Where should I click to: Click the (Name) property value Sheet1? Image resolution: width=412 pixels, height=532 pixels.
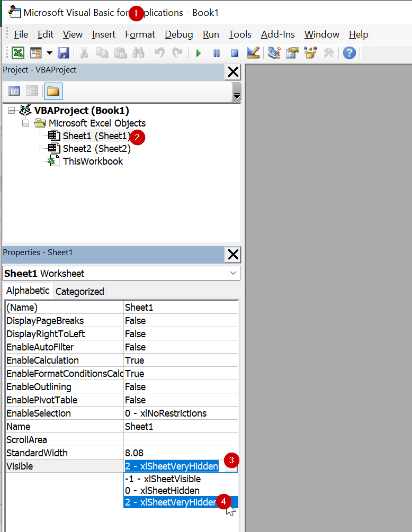tap(181, 308)
